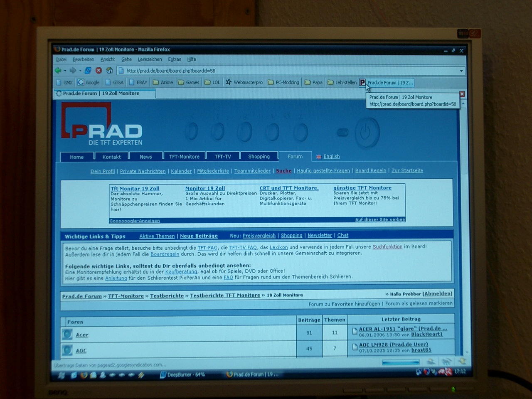
Task: Click the Acer forum status icon
Action: coord(67,334)
